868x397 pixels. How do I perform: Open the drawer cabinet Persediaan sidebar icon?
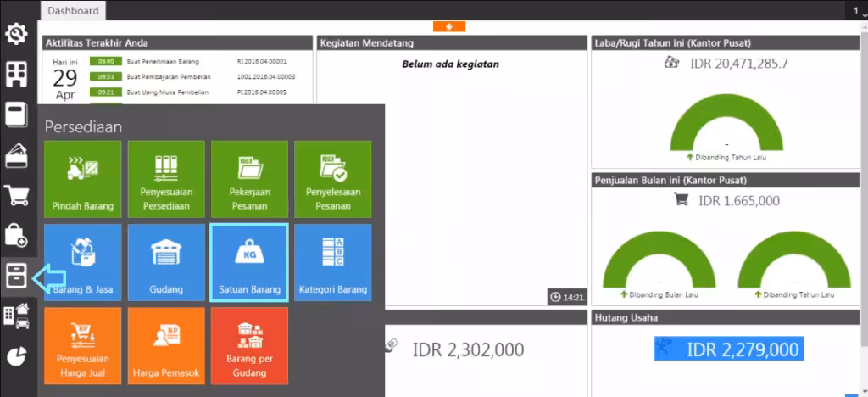[17, 276]
